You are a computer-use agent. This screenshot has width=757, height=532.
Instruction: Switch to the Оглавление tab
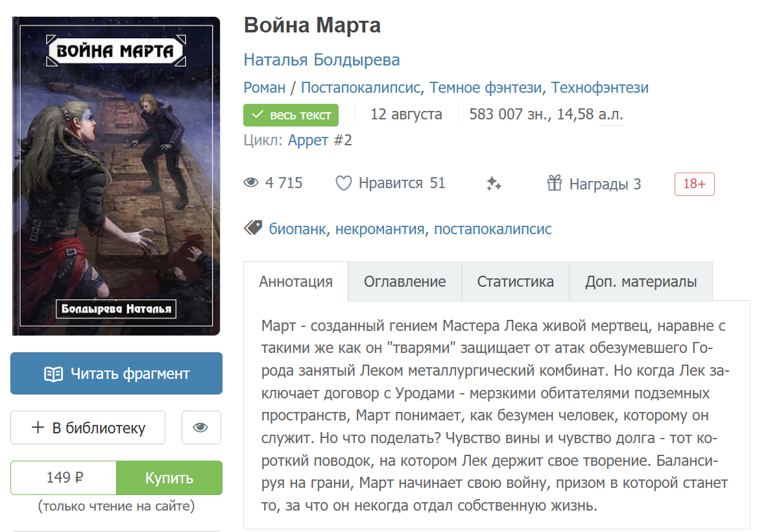pyautogui.click(x=404, y=282)
